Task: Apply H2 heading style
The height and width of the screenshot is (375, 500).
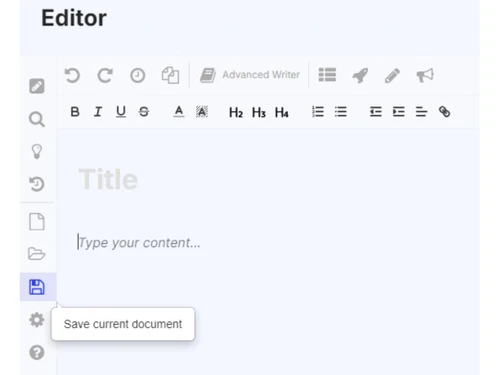Action: 236,112
